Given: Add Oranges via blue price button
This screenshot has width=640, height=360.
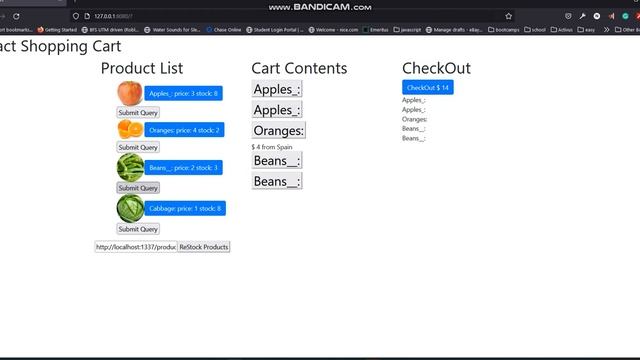Looking at the screenshot, I should coord(184,130).
